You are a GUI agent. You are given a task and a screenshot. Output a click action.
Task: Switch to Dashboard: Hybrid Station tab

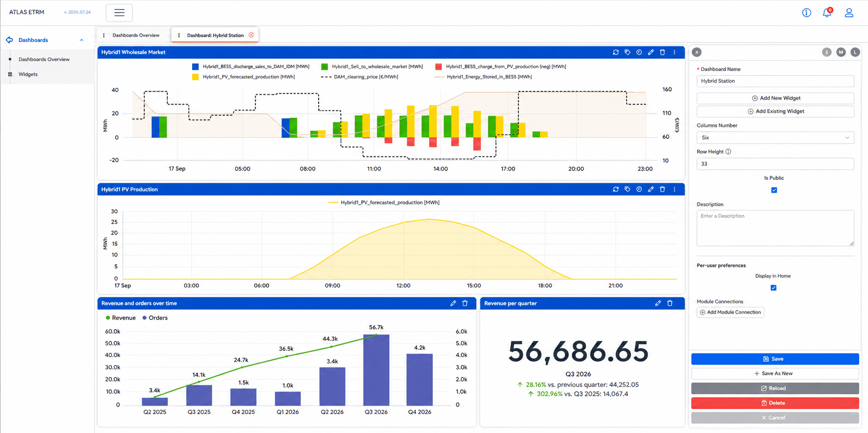(x=215, y=35)
